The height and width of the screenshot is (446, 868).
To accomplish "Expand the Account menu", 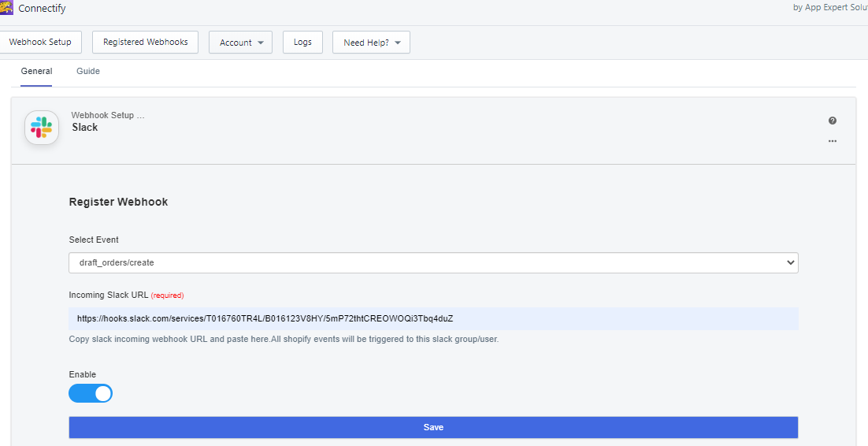I will click(240, 42).
